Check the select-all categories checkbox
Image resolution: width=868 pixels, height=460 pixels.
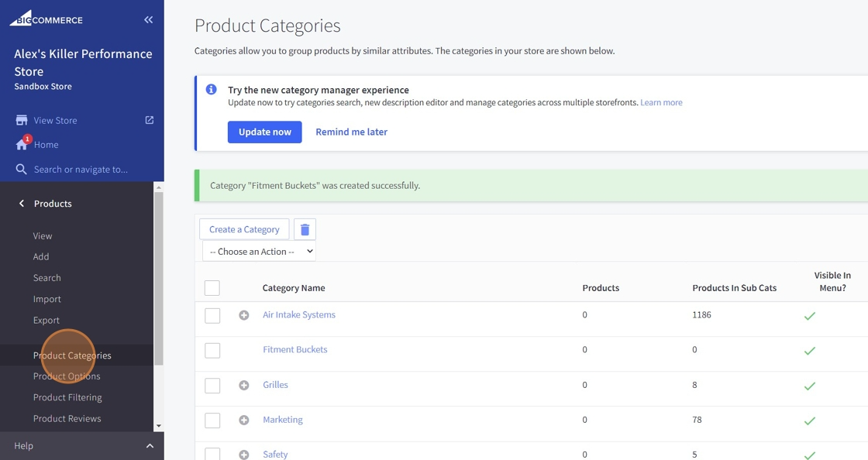click(212, 288)
